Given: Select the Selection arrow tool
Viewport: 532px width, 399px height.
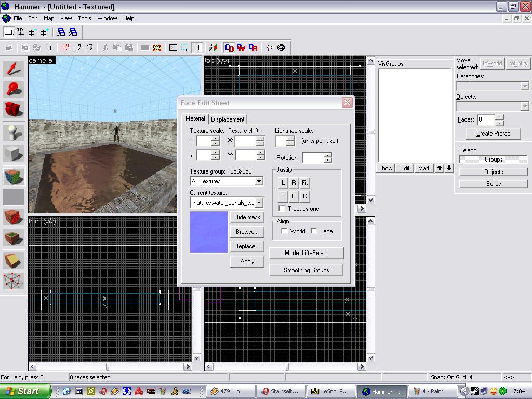Looking at the screenshot, I should (14, 69).
